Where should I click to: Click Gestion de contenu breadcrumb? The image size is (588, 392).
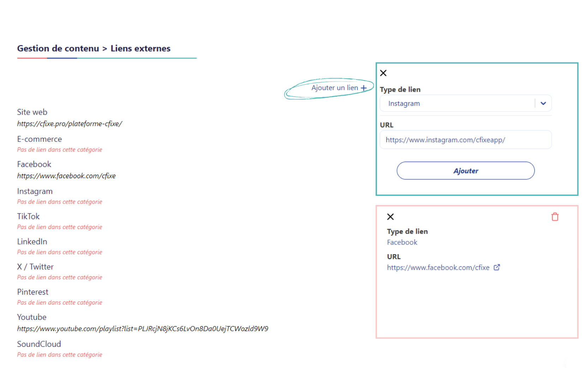[x=58, y=48]
